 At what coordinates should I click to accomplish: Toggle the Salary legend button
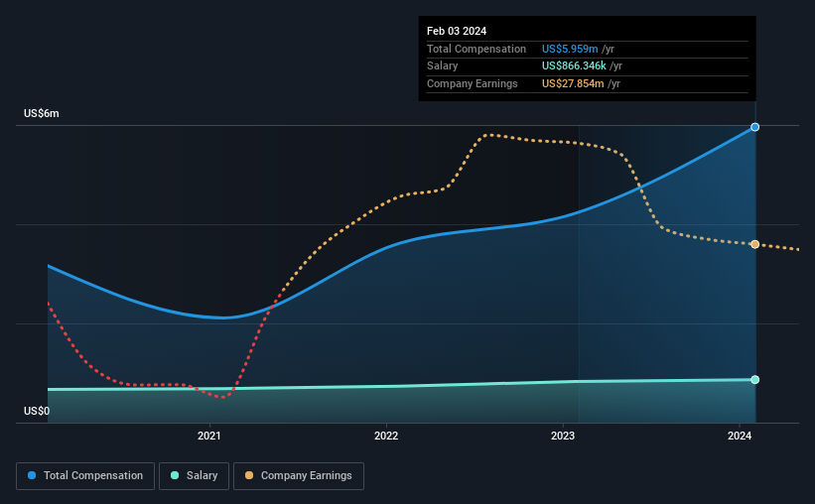click(x=194, y=476)
